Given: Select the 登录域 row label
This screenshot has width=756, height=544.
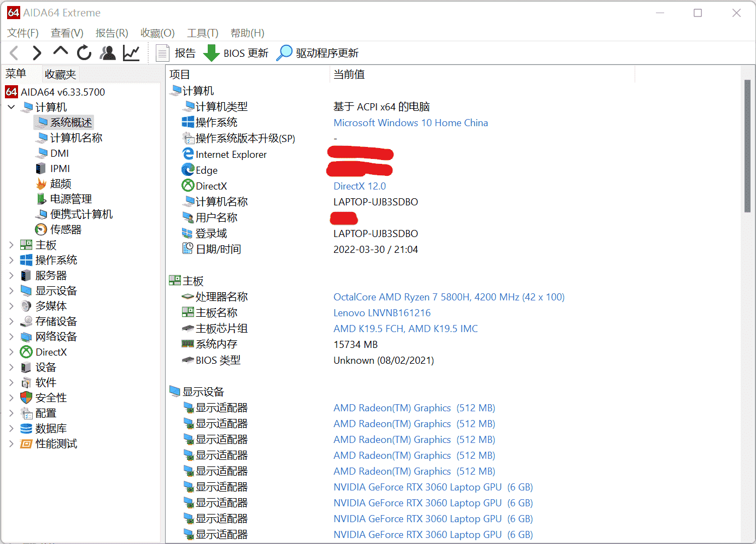Looking at the screenshot, I should (x=211, y=234).
